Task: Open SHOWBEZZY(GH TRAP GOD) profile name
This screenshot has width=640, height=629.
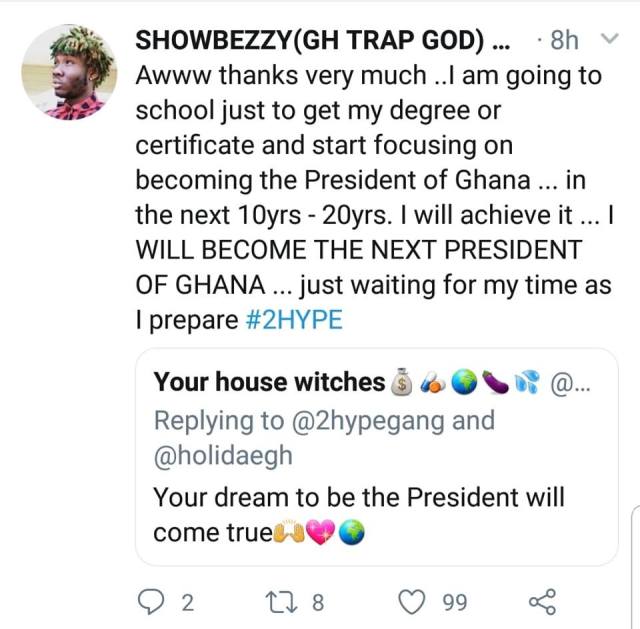Action: coord(310,40)
